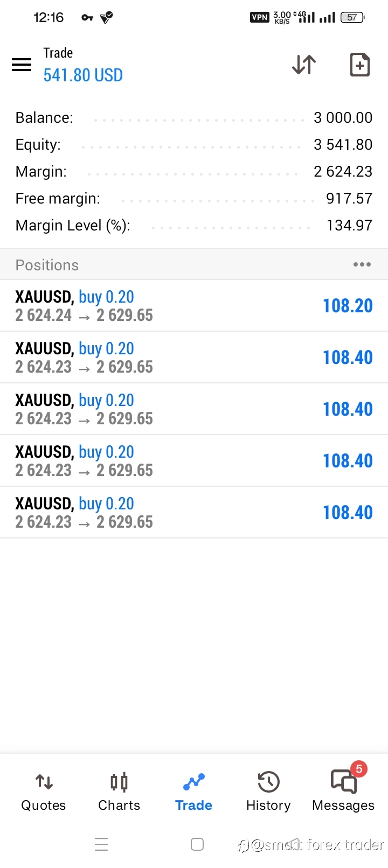Tap the last XAUUSD buy 0.20 position
388x868 pixels.
point(194,512)
